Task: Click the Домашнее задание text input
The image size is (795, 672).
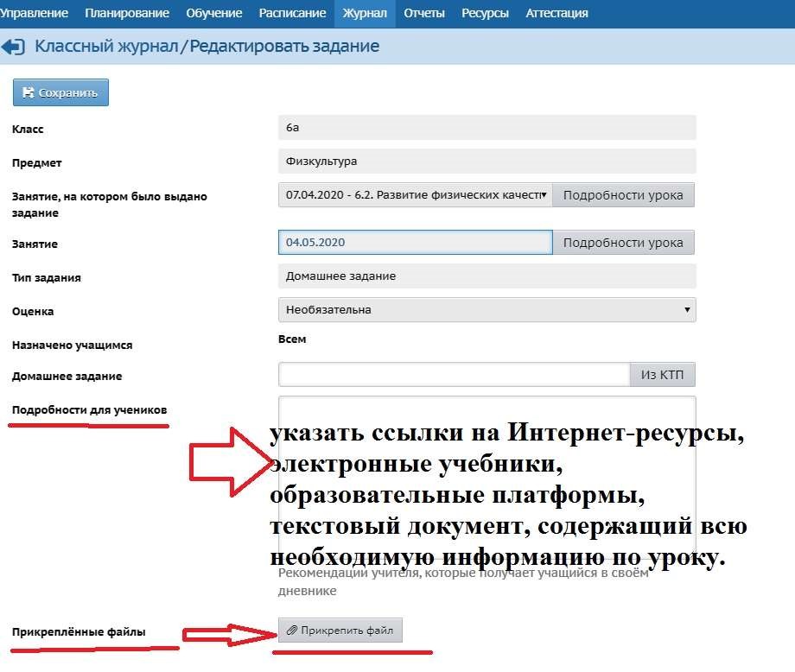Action: pyautogui.click(x=455, y=375)
